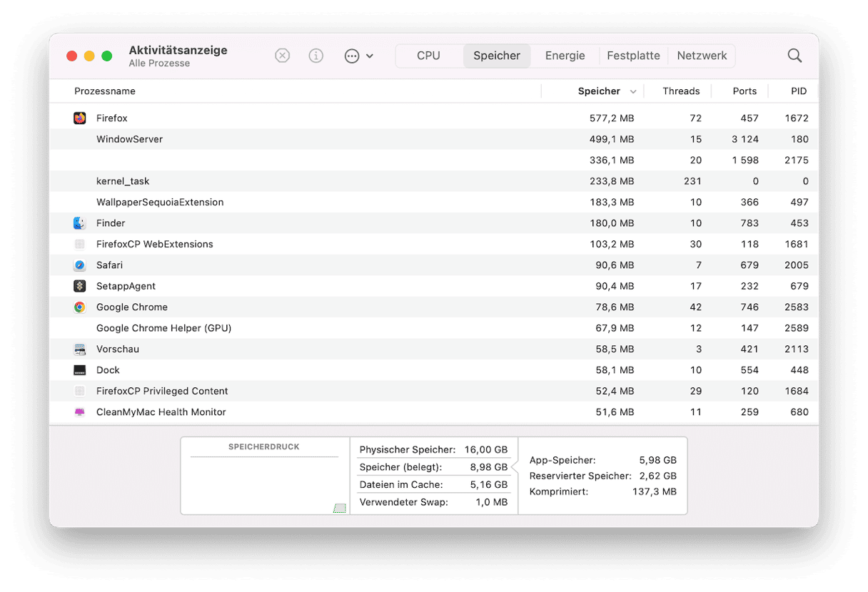
Task: Click the App-Speicher 5,98 GB entry
Action: pyautogui.click(x=603, y=460)
